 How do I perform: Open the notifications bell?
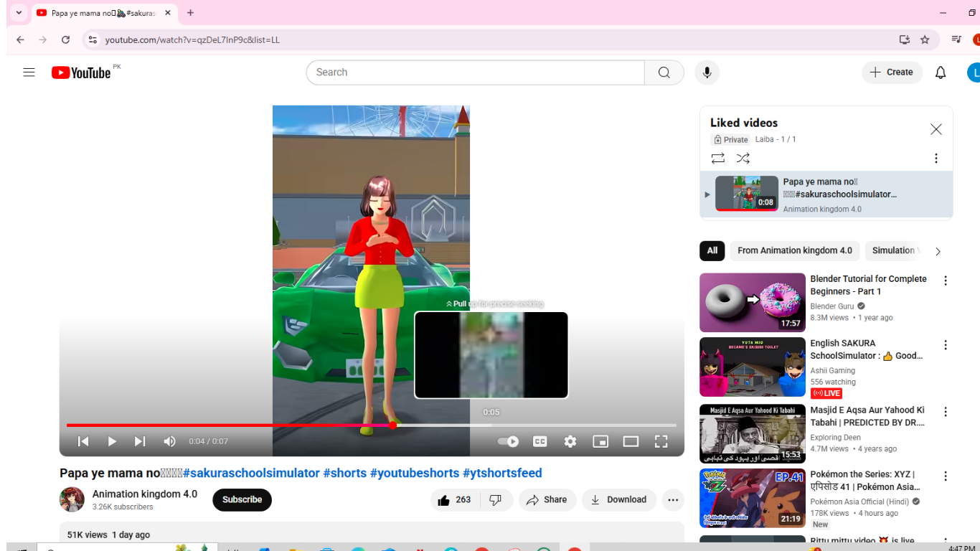tap(941, 72)
